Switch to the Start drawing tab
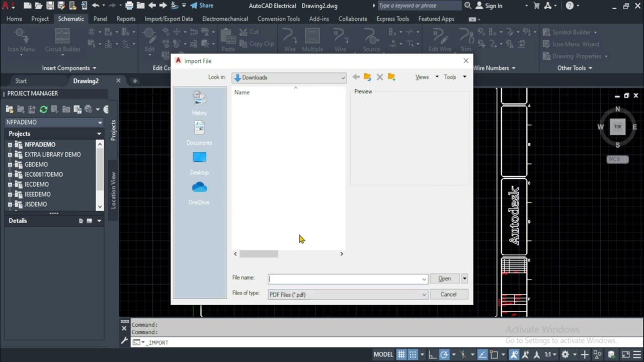644x362 pixels. [21, 81]
